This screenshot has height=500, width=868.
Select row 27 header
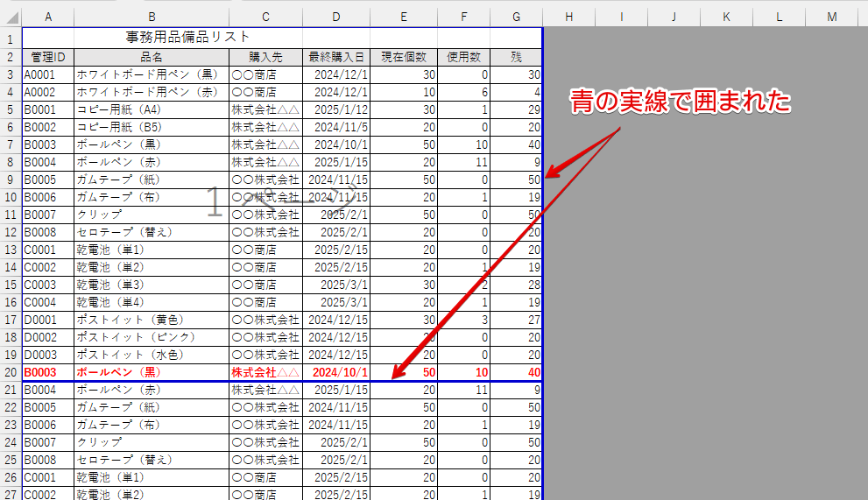tap(11, 494)
